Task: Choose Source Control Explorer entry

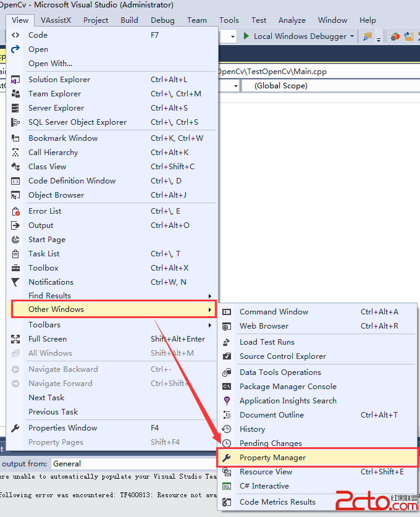Action: tap(318, 356)
